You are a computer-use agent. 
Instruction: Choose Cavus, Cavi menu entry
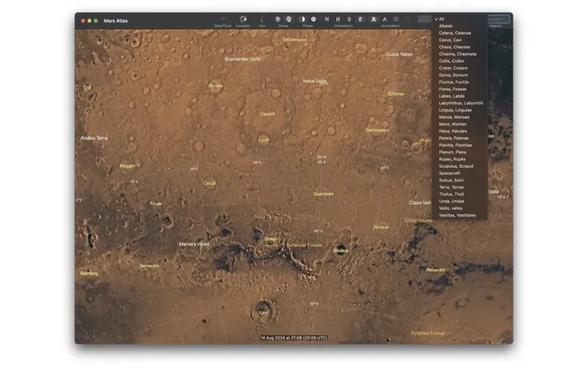460,40
